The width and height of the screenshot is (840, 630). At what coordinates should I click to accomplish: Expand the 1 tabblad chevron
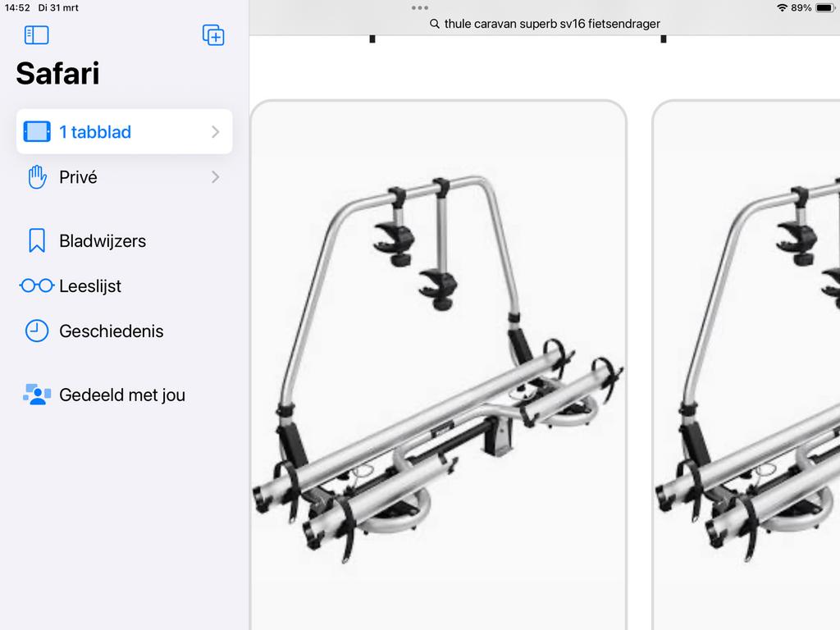click(216, 132)
